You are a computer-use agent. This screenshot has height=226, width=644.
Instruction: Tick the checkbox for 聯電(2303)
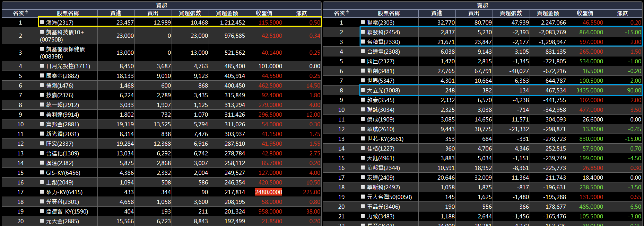(x=363, y=22)
